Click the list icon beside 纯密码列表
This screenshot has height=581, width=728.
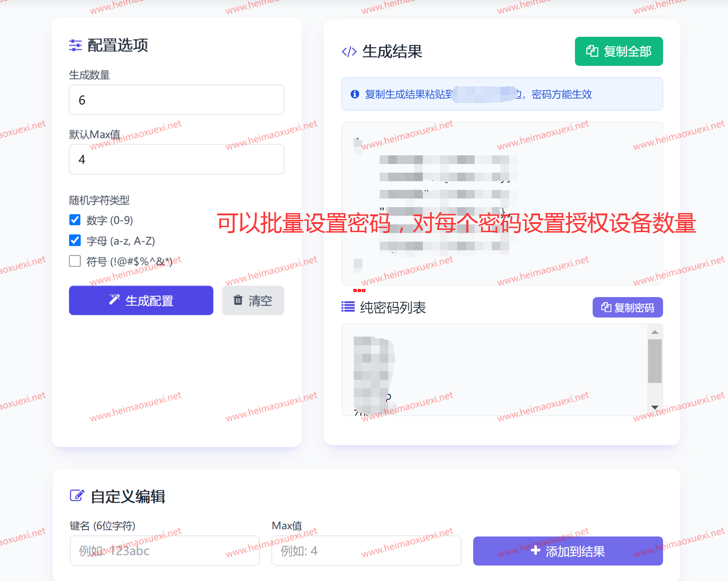[x=348, y=307]
